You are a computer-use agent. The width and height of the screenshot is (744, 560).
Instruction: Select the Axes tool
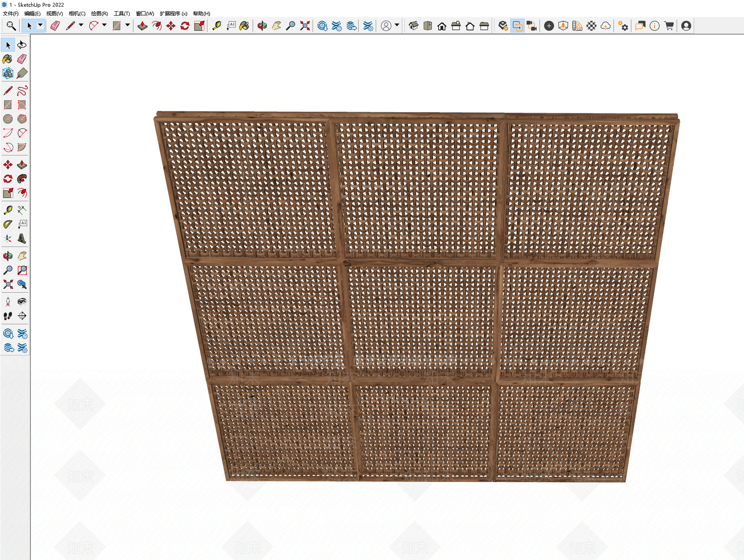coord(8,239)
